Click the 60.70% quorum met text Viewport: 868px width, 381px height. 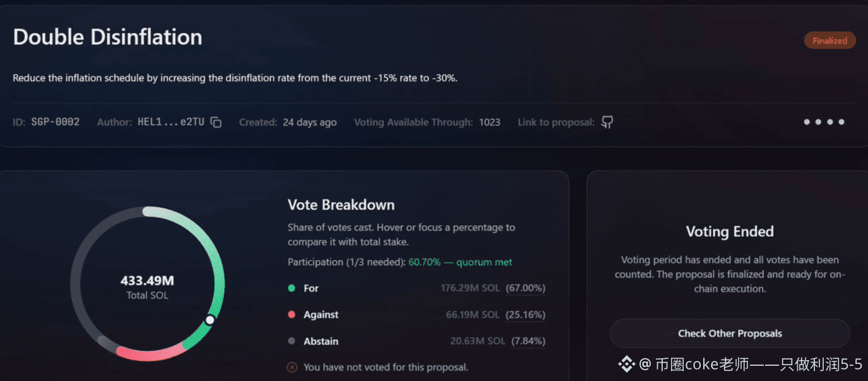(460, 262)
